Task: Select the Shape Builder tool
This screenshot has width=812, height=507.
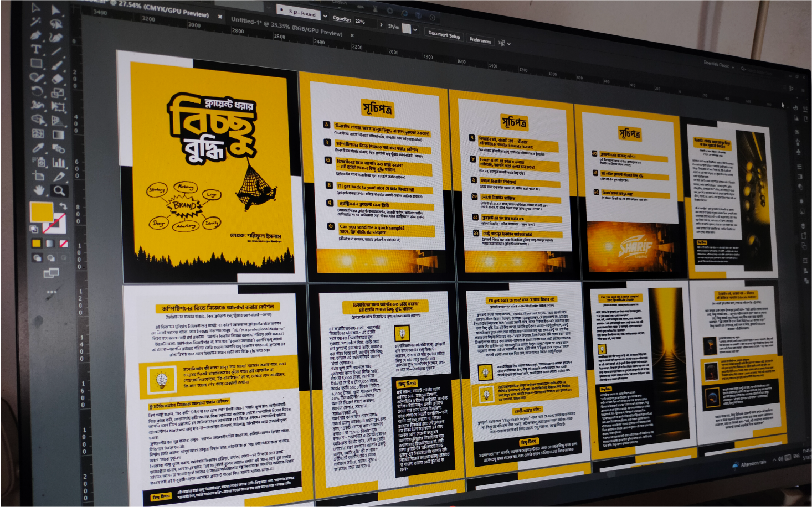Action: tap(38, 119)
